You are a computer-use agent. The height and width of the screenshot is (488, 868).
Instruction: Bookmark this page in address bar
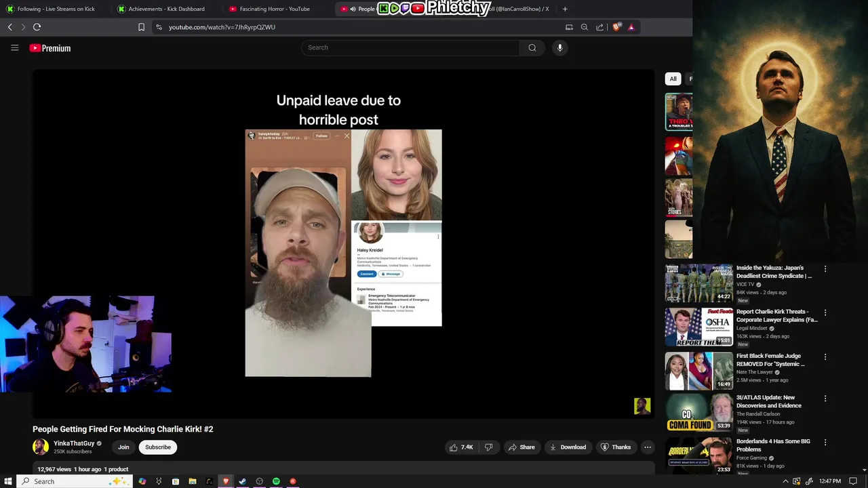pyautogui.click(x=141, y=27)
